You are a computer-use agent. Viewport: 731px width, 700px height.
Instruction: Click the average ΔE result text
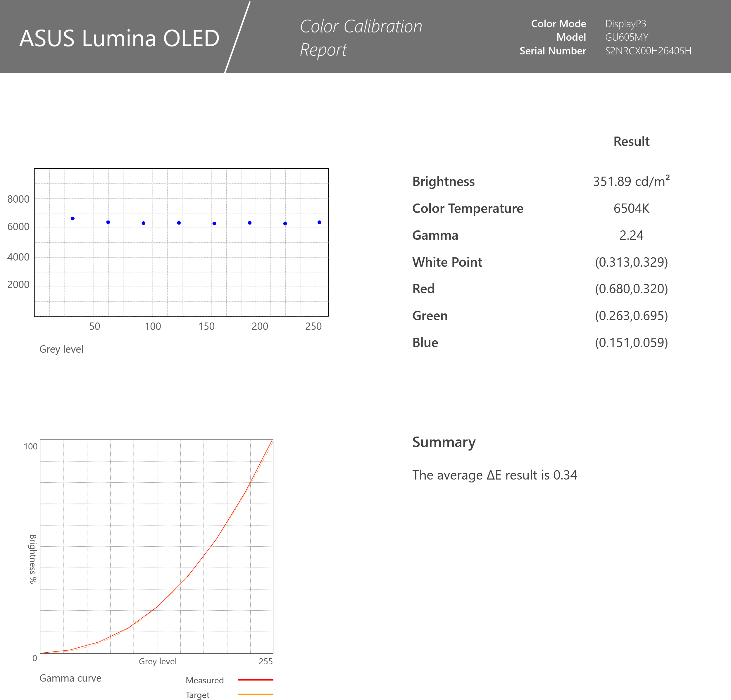(x=494, y=475)
